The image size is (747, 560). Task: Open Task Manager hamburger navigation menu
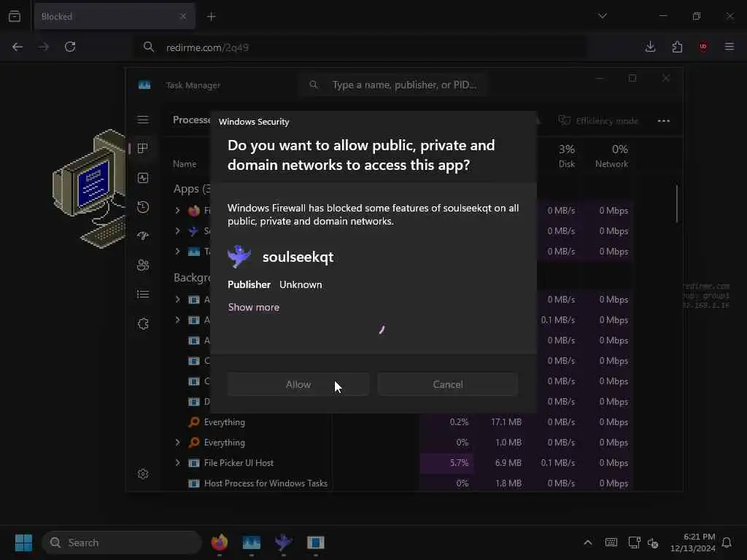coord(143,120)
